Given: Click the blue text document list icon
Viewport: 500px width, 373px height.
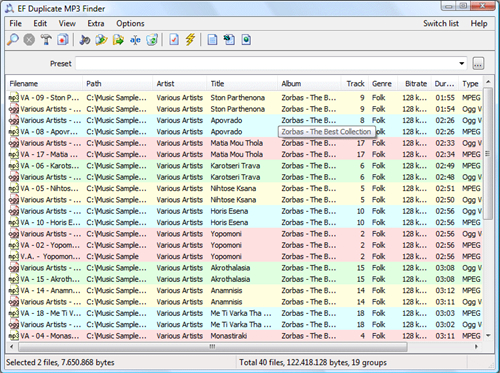Looking at the screenshot, I should click(212, 40).
